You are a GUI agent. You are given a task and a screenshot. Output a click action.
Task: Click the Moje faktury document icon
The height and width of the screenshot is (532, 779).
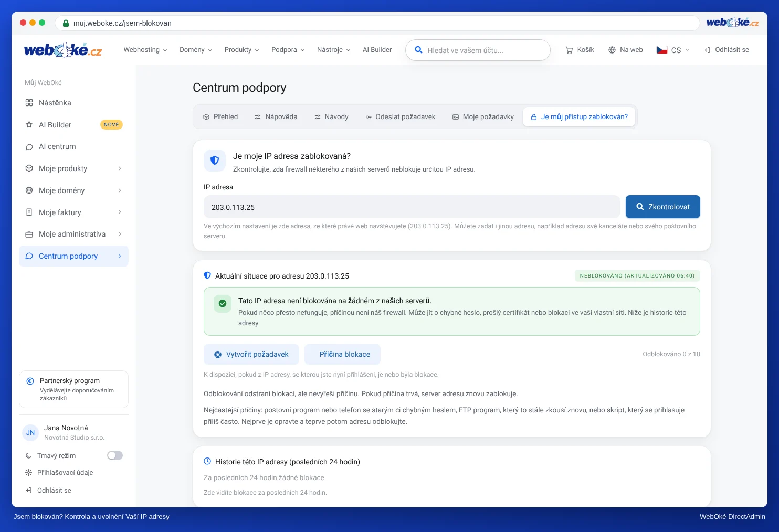[x=29, y=212]
